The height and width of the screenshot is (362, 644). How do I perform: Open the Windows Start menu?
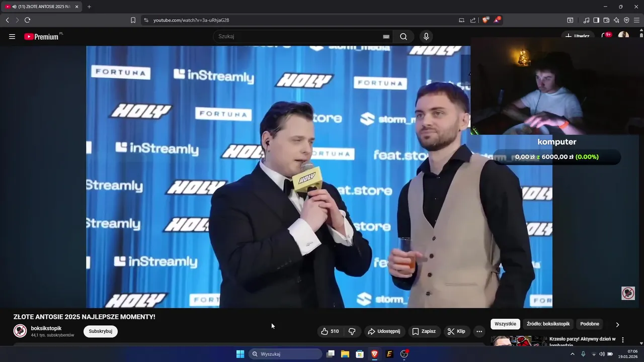pos(240,354)
